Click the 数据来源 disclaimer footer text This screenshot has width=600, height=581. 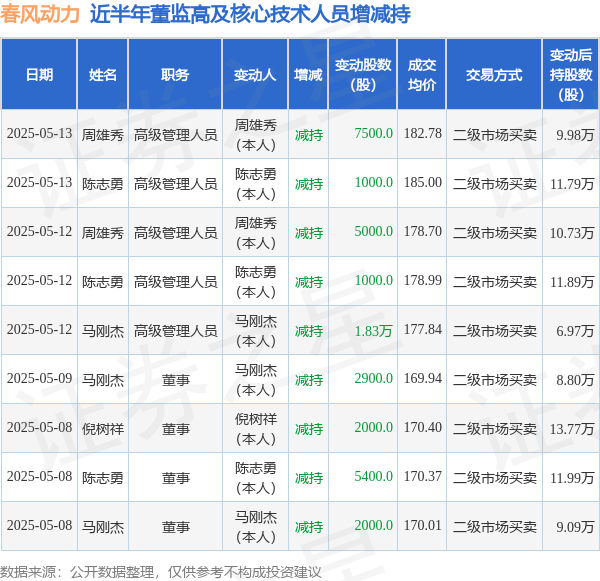(160, 572)
